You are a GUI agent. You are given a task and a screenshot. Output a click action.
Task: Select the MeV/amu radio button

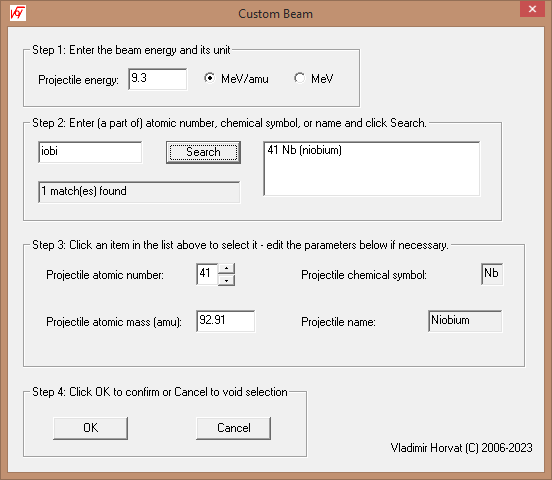pyautogui.click(x=209, y=78)
